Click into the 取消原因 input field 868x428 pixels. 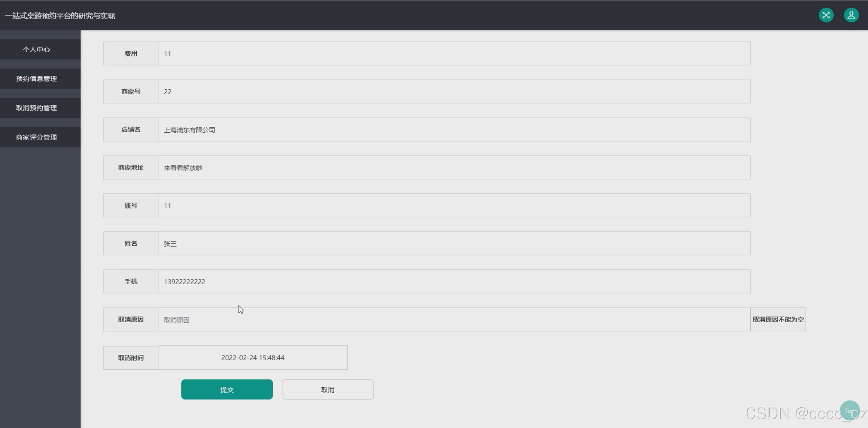coord(453,320)
